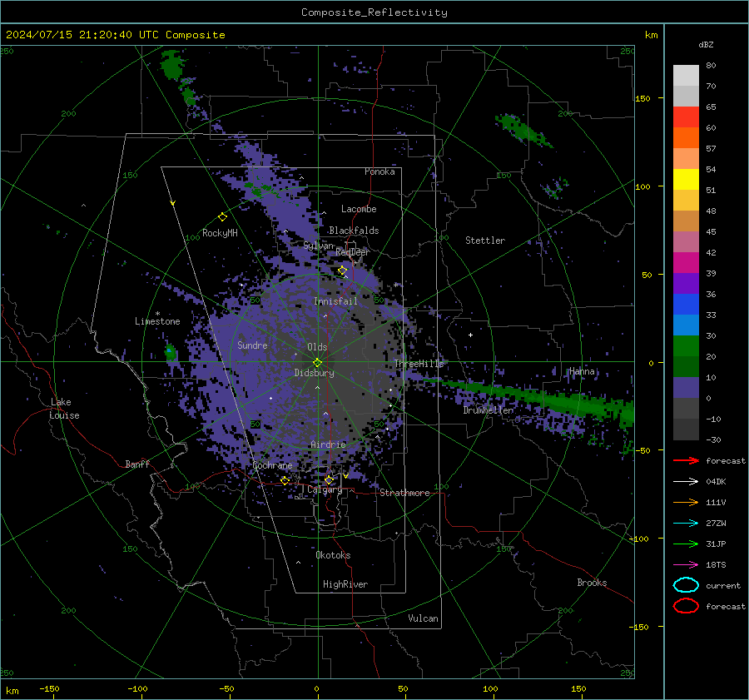Click the Hanna city label

[x=582, y=371]
